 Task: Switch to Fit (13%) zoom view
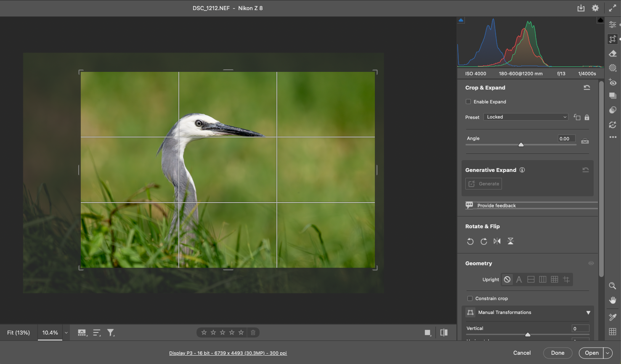pyautogui.click(x=19, y=333)
